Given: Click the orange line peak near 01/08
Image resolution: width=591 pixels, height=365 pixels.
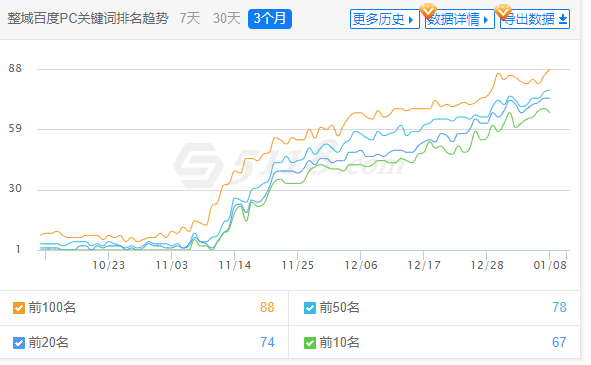Looking at the screenshot, I should (549, 70).
